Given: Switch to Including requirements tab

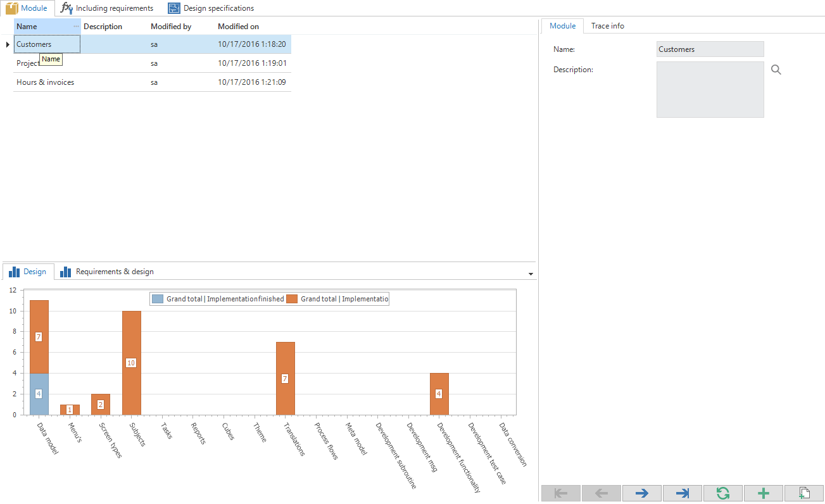Looking at the screenshot, I should coord(107,8).
